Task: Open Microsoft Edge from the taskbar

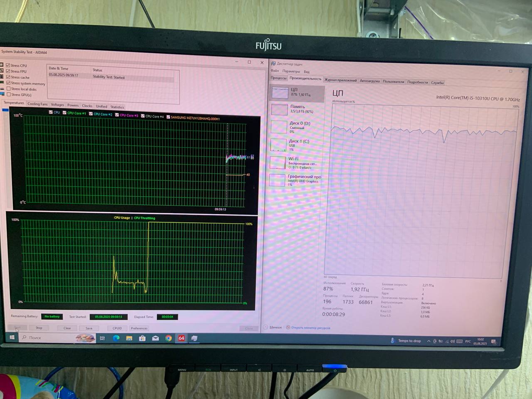Action: (116, 338)
